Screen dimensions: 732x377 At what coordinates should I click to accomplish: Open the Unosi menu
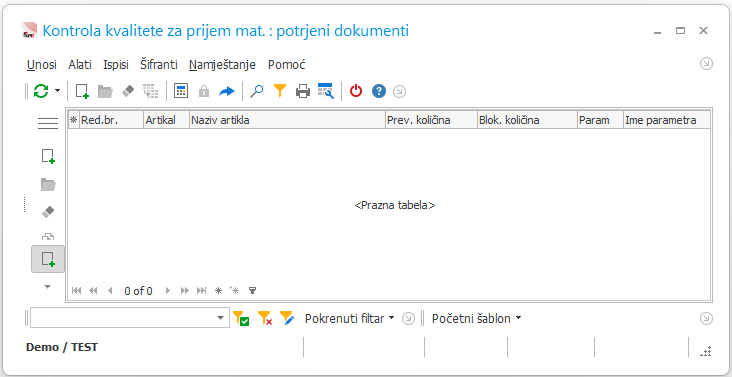tap(42, 65)
